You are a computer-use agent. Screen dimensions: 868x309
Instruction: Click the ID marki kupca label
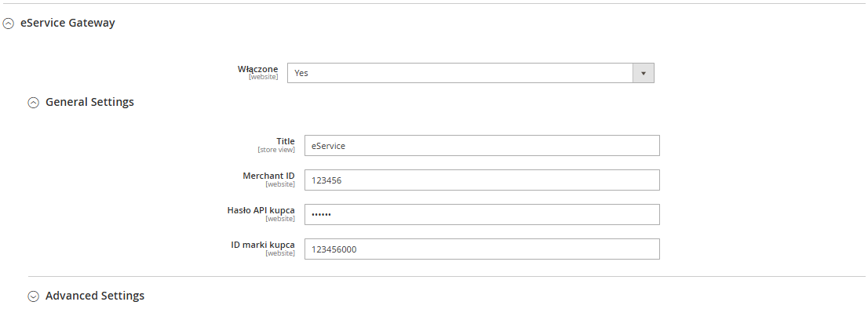pyautogui.click(x=262, y=245)
